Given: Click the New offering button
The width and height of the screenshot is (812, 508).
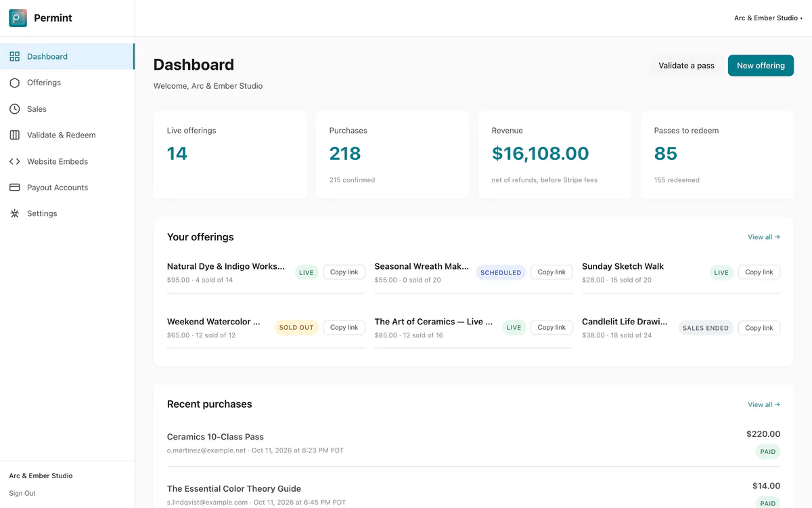Looking at the screenshot, I should pos(761,66).
